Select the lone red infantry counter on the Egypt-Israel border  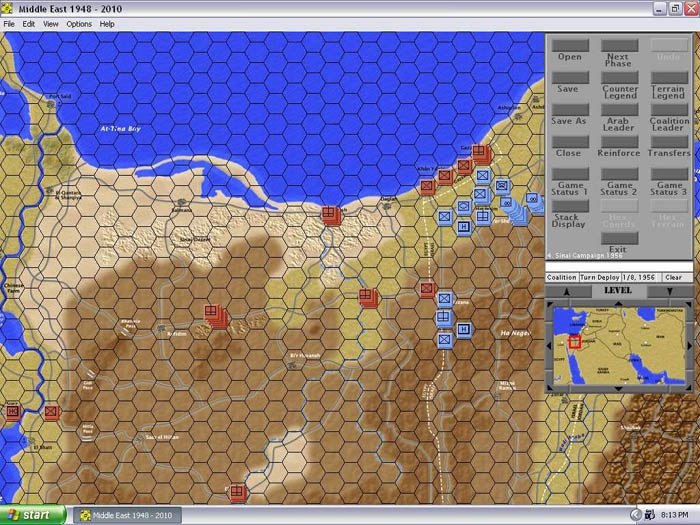click(427, 289)
